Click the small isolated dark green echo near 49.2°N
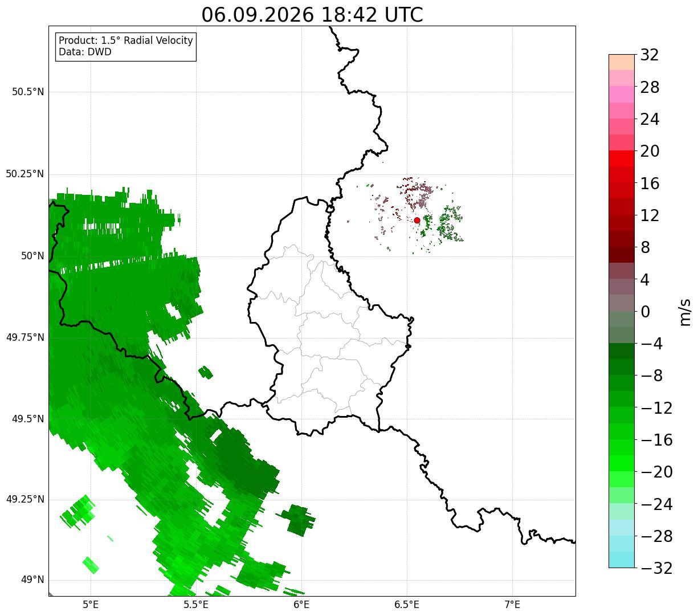This screenshot has width=698, height=616. tap(297, 520)
